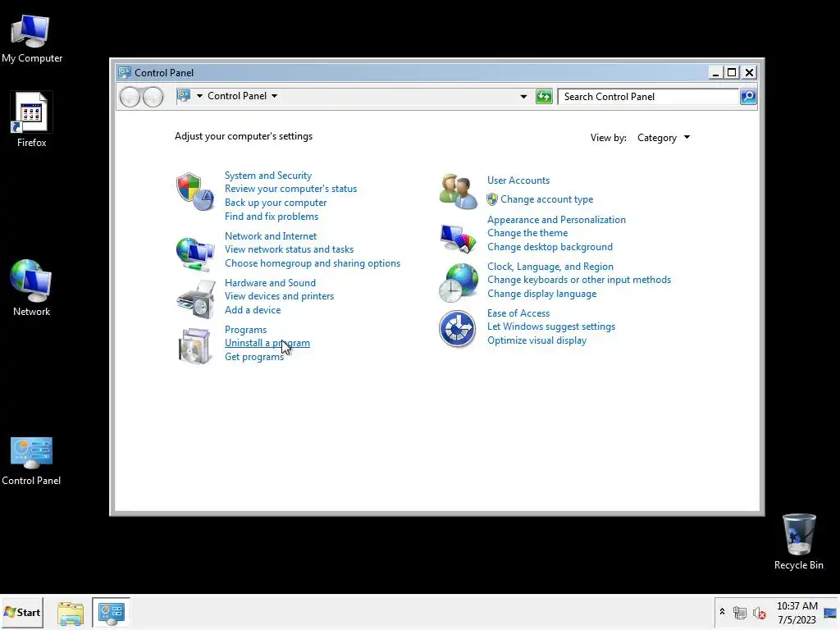Open Choose homegroup and sharing options
The height and width of the screenshot is (630, 840).
pyautogui.click(x=313, y=263)
